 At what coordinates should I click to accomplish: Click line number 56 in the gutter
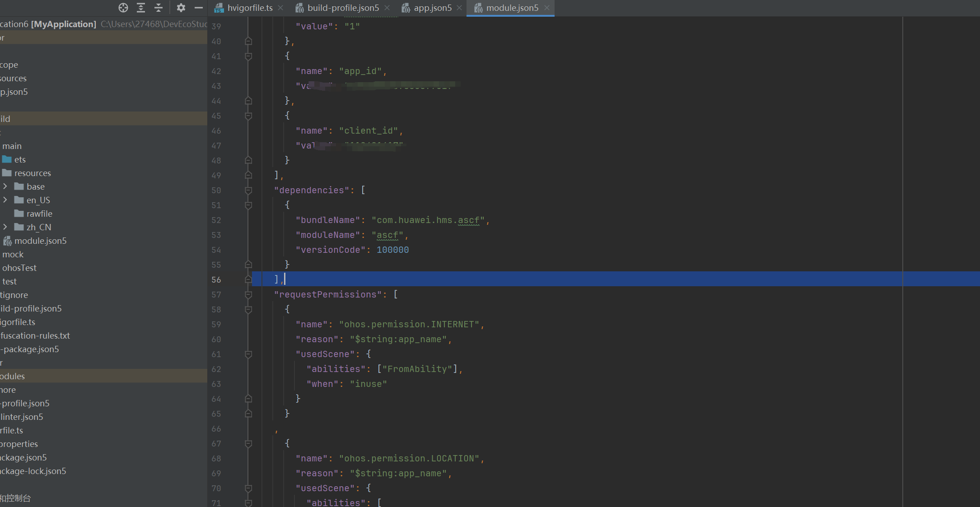(216, 280)
